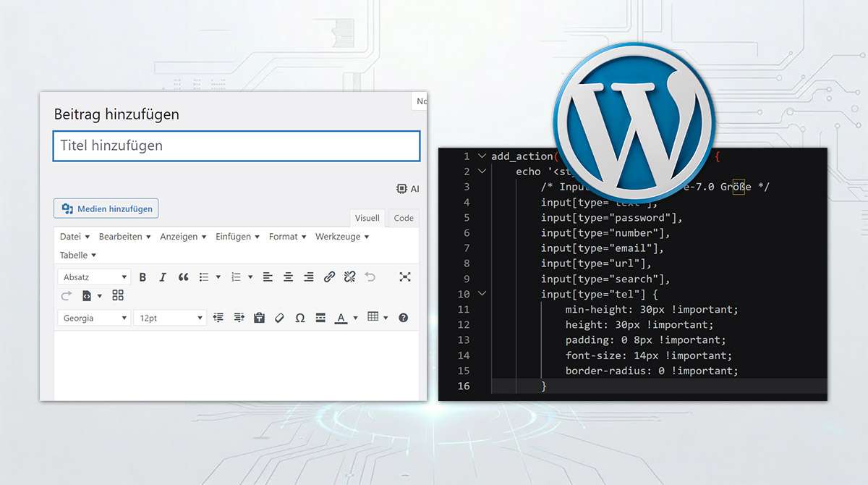This screenshot has width=868, height=485.
Task: Click code line input[type="password"]
Action: coord(612,217)
